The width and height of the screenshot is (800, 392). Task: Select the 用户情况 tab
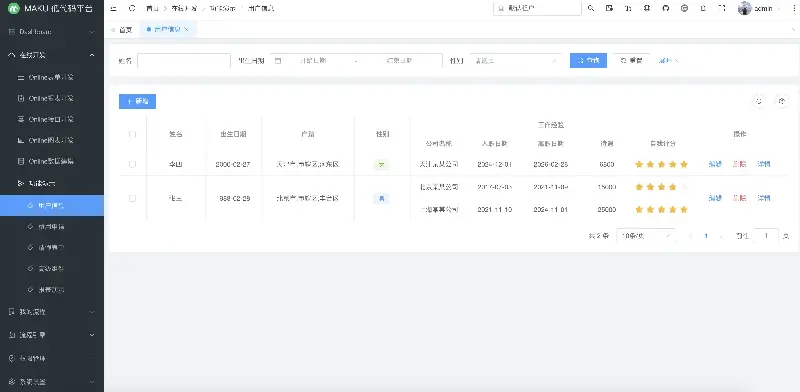click(x=167, y=30)
